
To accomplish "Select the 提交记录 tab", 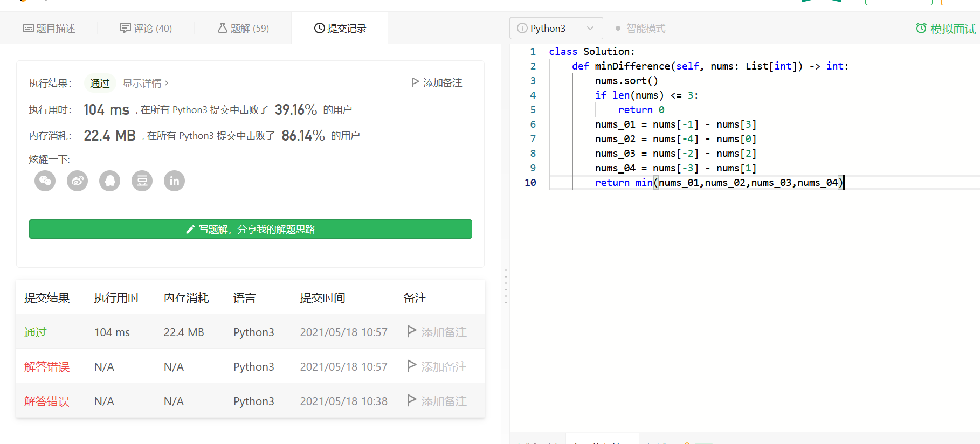I will point(340,28).
